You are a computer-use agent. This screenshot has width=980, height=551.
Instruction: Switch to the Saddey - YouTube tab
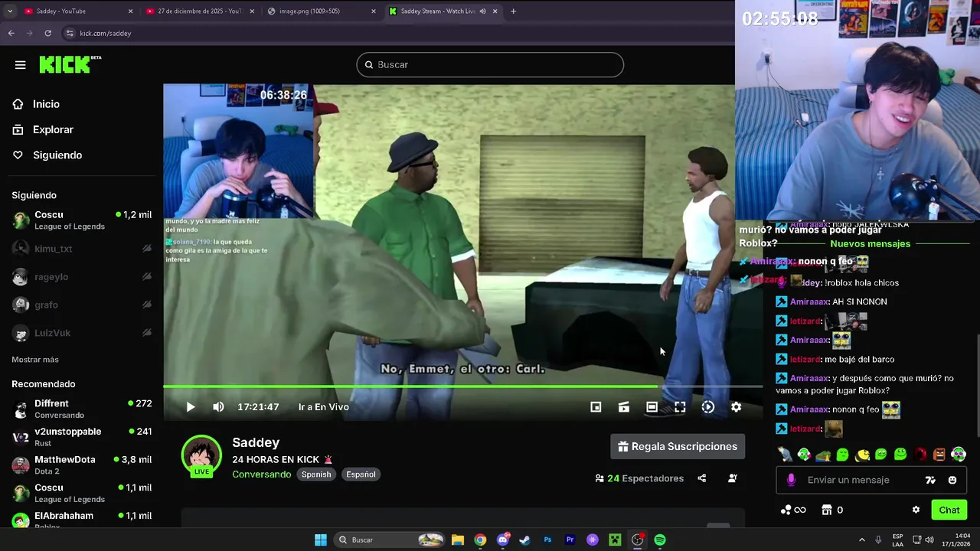click(77, 11)
